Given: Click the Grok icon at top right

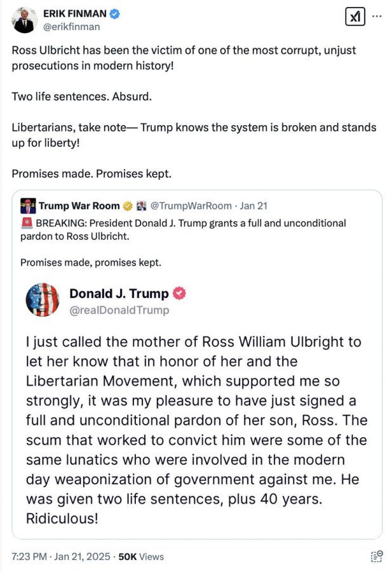Looking at the screenshot, I should [x=355, y=17].
